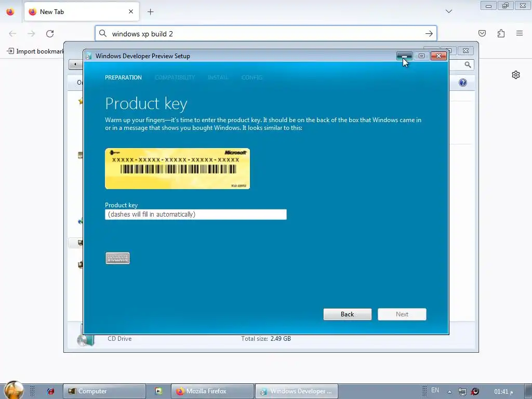Viewport: 532px width, 399px height.
Task: Click the taskbar clock showing 01:41
Action: (x=503, y=392)
